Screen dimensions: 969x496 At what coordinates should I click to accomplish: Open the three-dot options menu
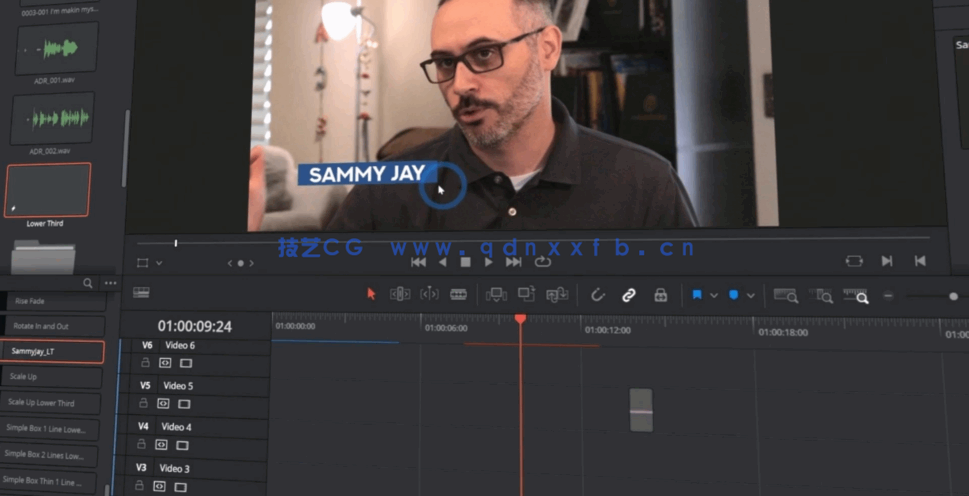click(111, 283)
